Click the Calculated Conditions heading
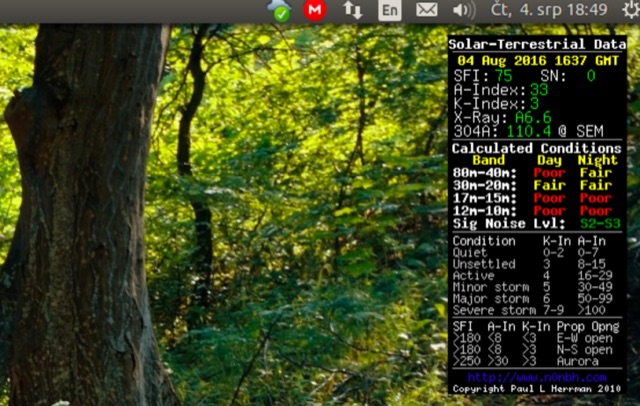Screen dimensions: 640x406 536,147
